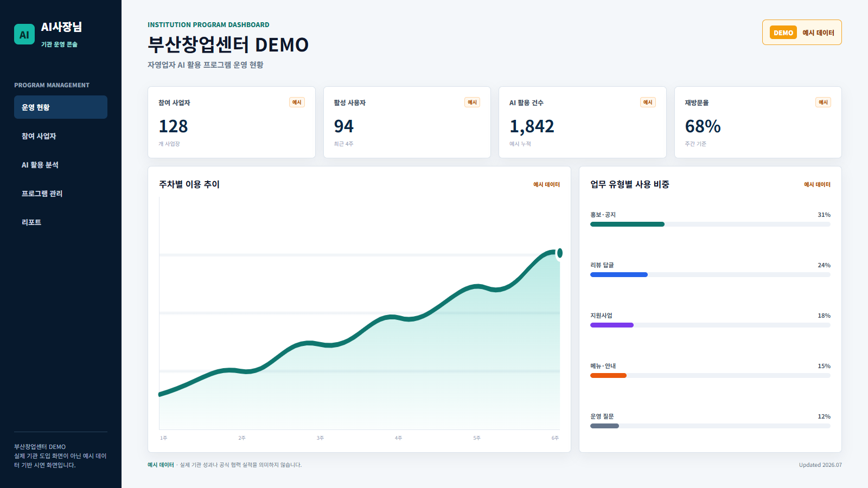Click the 부산창업센터 DEMO page title
868x488 pixels.
[228, 44]
